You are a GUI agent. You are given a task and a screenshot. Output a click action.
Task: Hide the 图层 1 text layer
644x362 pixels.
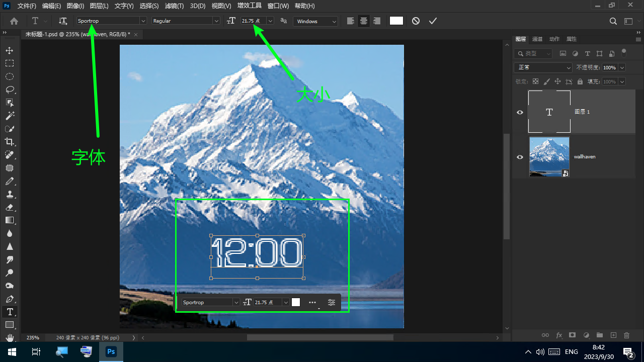point(520,112)
